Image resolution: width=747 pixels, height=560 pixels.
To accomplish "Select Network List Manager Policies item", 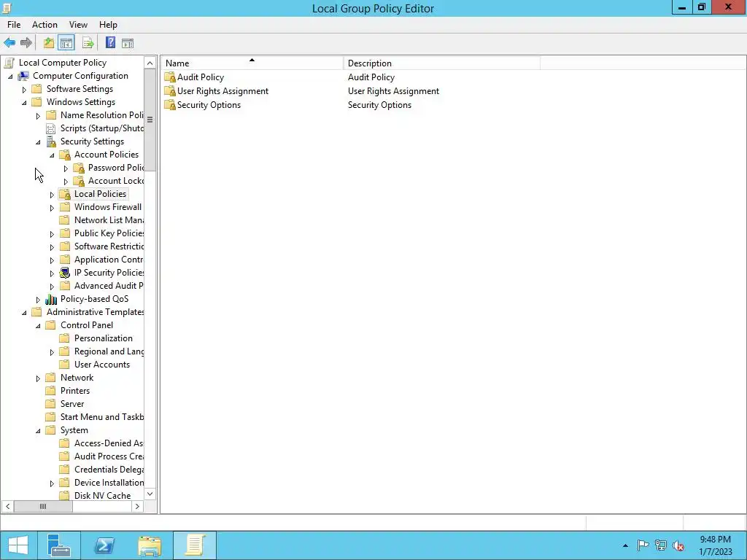I will (x=109, y=220).
